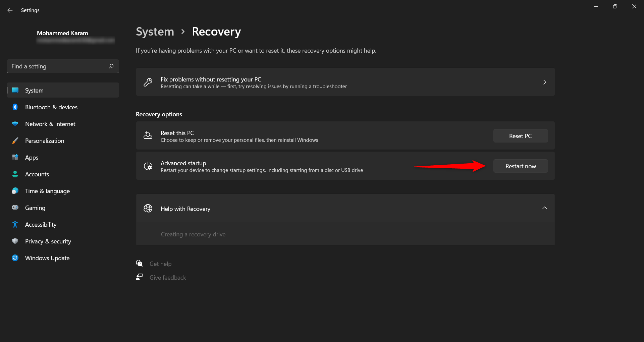Viewport: 644px width, 342px height.
Task: Open Creating a recovery drive link
Action: pos(193,234)
